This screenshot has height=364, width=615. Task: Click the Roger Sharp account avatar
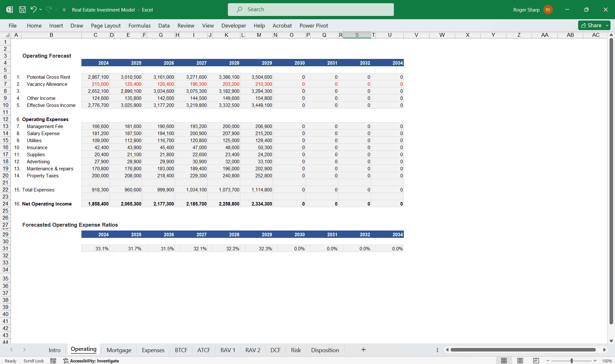[548, 10]
